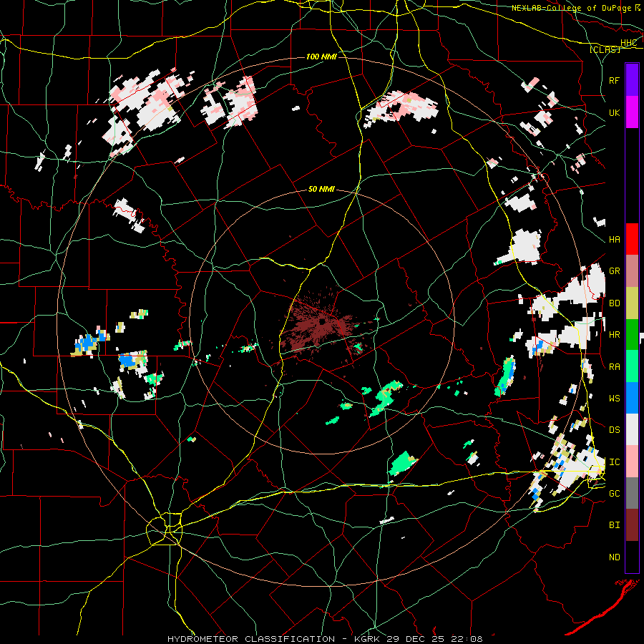Click the GR legend label
The width and height of the screenshot is (644, 644).
coord(615,271)
